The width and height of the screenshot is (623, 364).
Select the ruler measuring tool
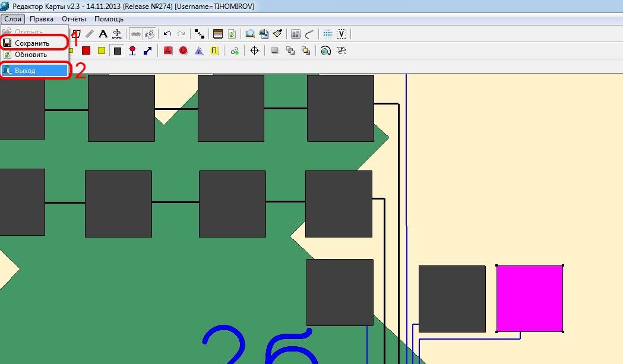pyautogui.click(x=90, y=34)
